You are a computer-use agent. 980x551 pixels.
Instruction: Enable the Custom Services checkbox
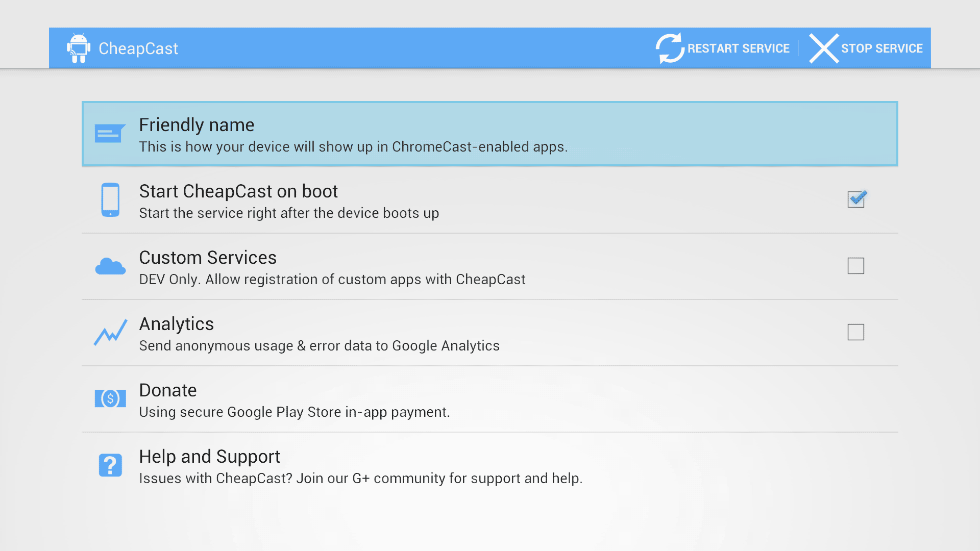point(856,266)
